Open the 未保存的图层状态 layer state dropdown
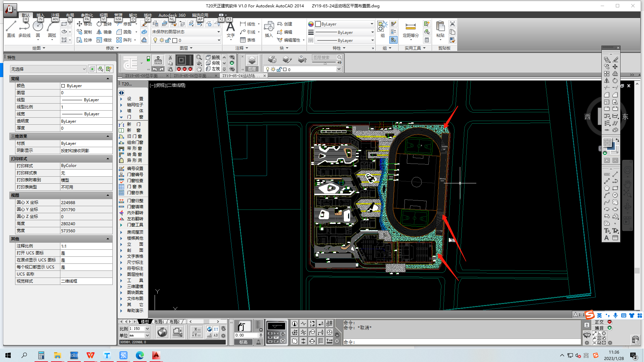644x362 pixels. tap(186, 32)
